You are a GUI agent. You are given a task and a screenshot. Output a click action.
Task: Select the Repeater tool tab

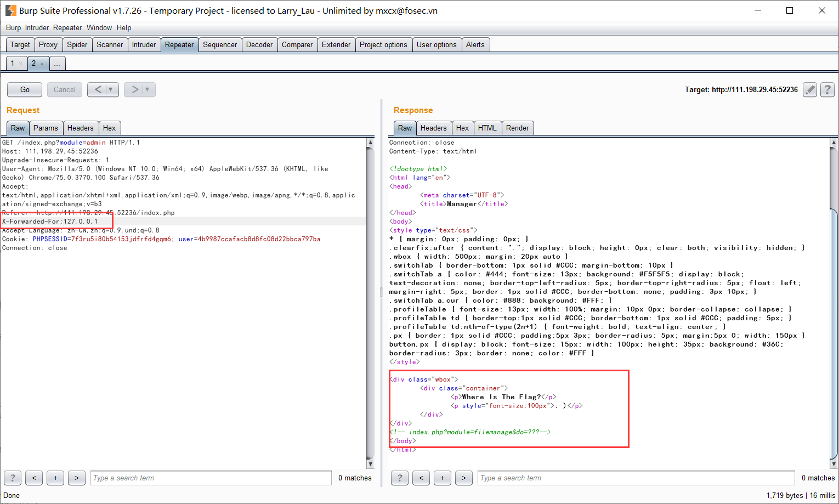[x=179, y=44]
